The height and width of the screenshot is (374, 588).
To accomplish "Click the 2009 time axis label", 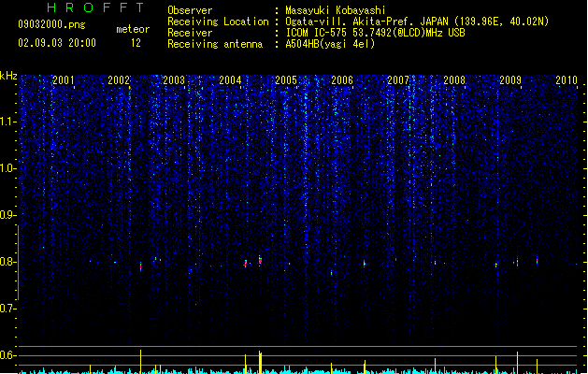I will (x=510, y=79).
